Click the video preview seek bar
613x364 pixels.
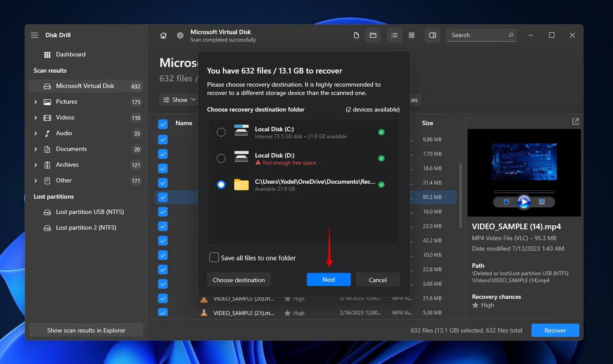pos(524,192)
